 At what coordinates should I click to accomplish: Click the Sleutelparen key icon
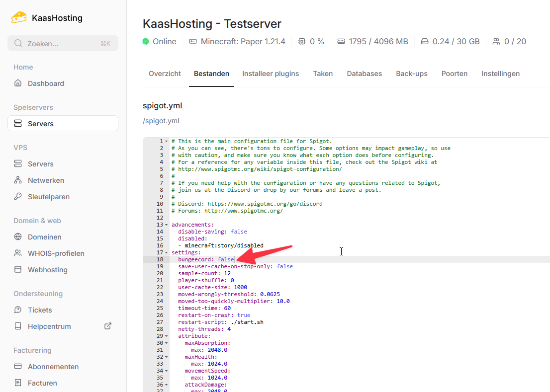(18, 197)
